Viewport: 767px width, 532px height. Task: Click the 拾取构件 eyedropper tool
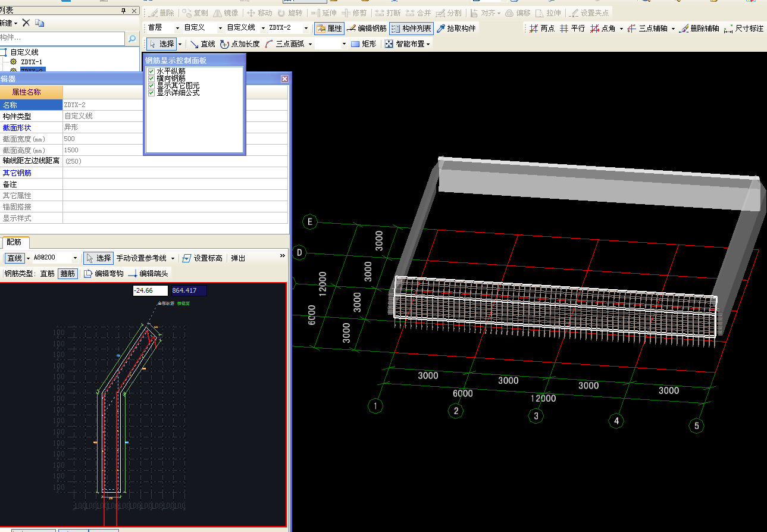(x=456, y=28)
